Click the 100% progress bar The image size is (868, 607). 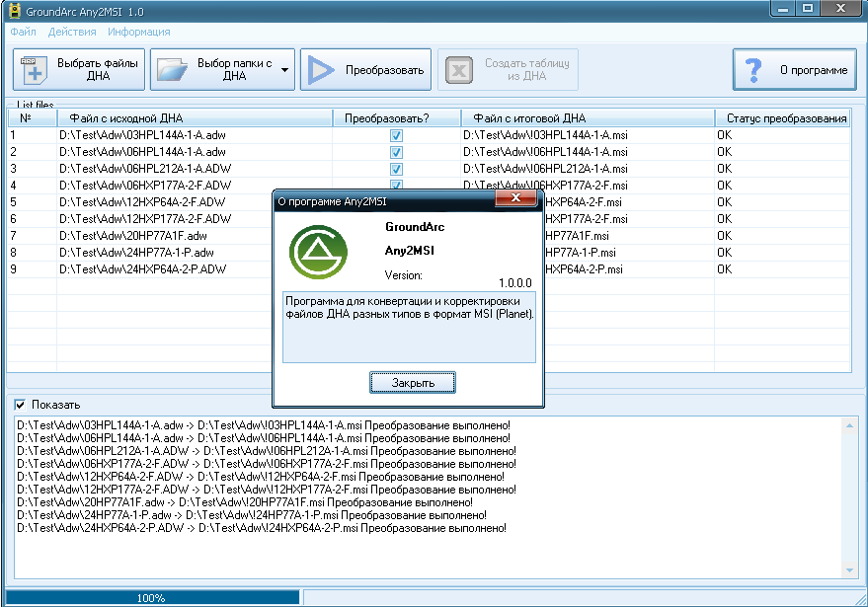[152, 597]
